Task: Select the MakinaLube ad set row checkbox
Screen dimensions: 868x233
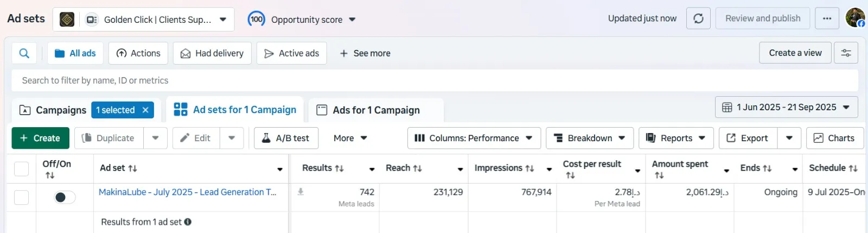Action: 21,197
